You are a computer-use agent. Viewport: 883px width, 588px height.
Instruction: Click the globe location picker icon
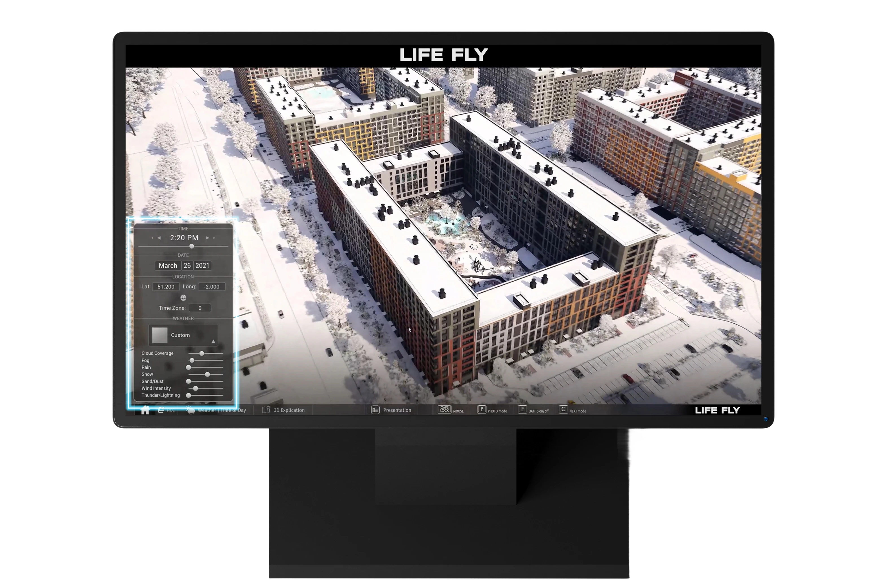click(x=183, y=298)
